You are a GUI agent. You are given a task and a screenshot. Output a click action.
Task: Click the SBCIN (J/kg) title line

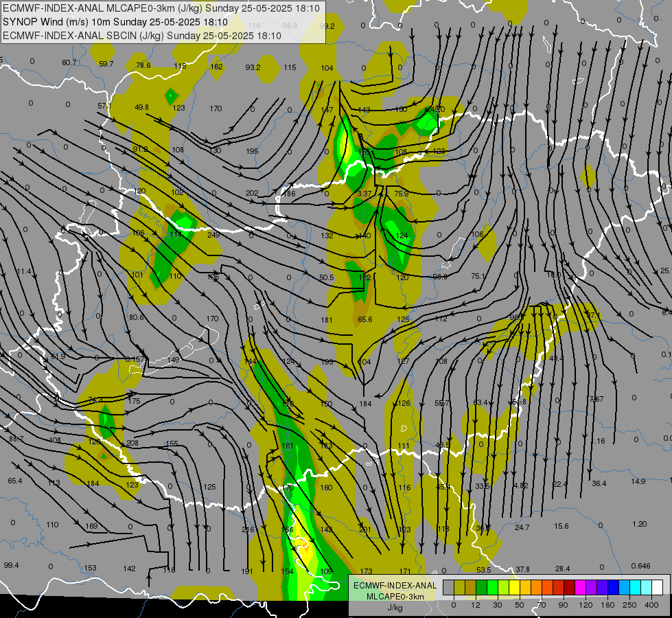point(142,36)
